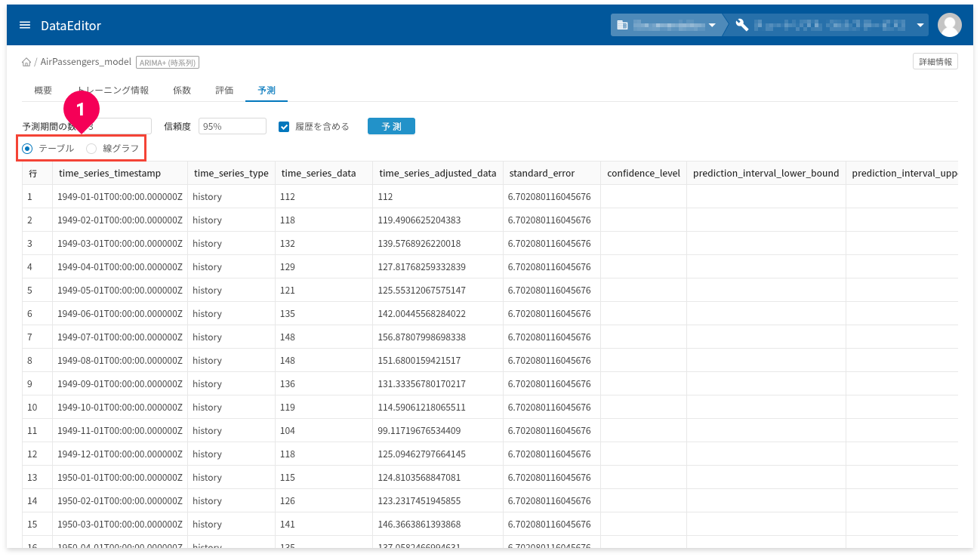Click adjusted data cell 99.11719676534409
The image size is (980, 557).
[x=438, y=431]
